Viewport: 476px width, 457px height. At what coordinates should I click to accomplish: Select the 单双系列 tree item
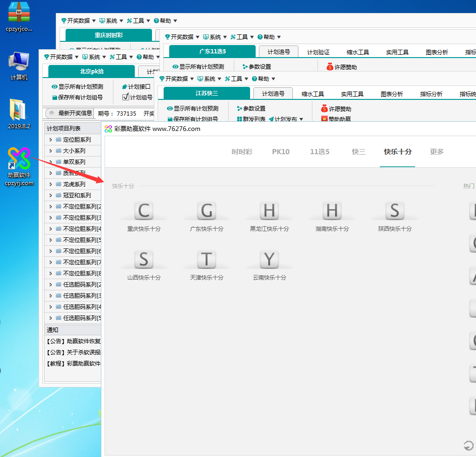[x=74, y=162]
